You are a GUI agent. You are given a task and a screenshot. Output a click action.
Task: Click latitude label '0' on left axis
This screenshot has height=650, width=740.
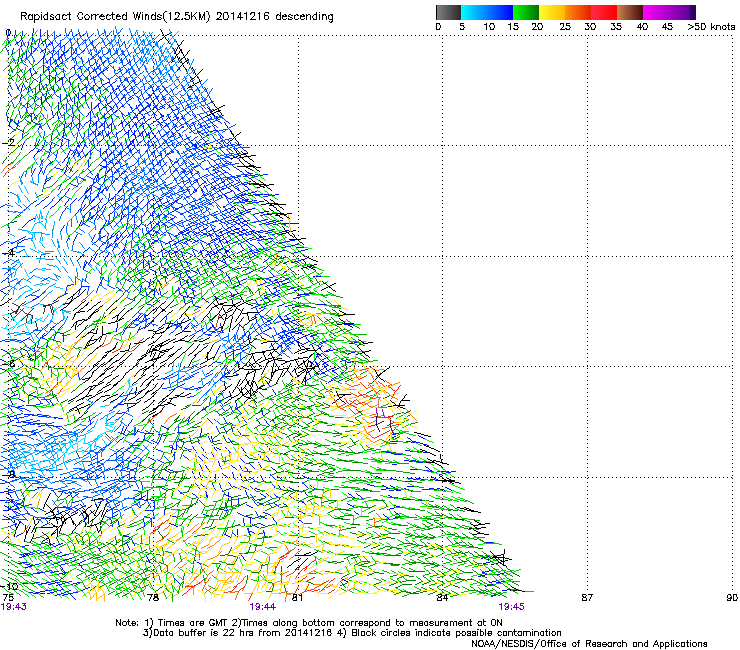pos(8,33)
